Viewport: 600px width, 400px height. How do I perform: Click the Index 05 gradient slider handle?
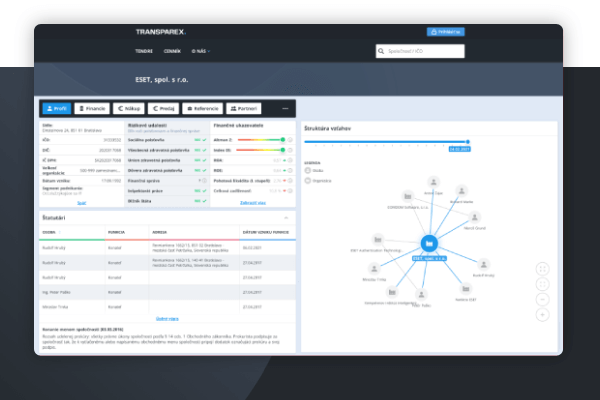point(283,150)
